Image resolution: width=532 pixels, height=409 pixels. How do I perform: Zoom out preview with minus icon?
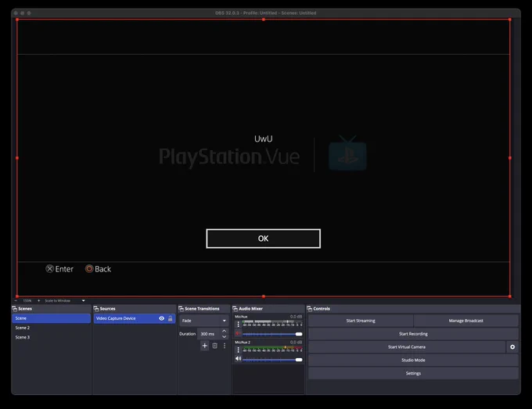coord(16,300)
